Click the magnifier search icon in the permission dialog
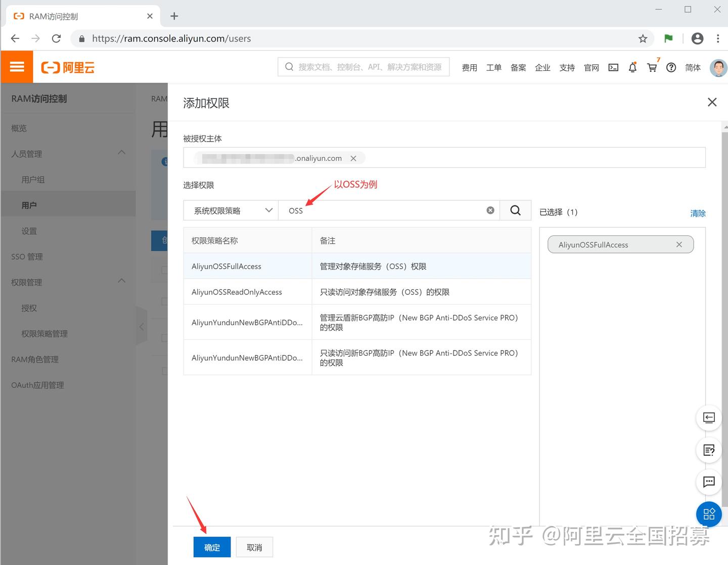The height and width of the screenshot is (565, 728). (515, 210)
